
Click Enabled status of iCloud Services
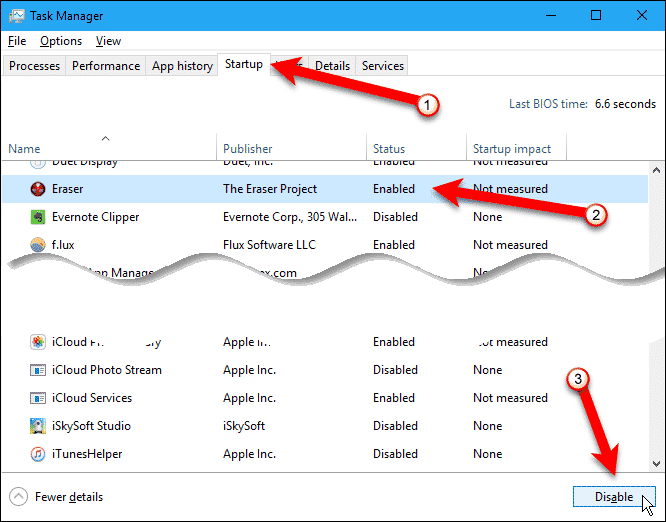(394, 398)
